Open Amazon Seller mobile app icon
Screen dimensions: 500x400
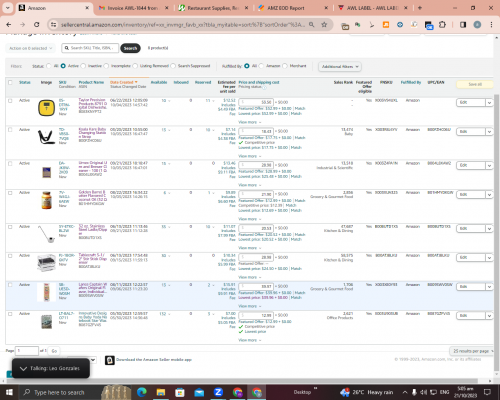pyautogui.click(x=110, y=360)
